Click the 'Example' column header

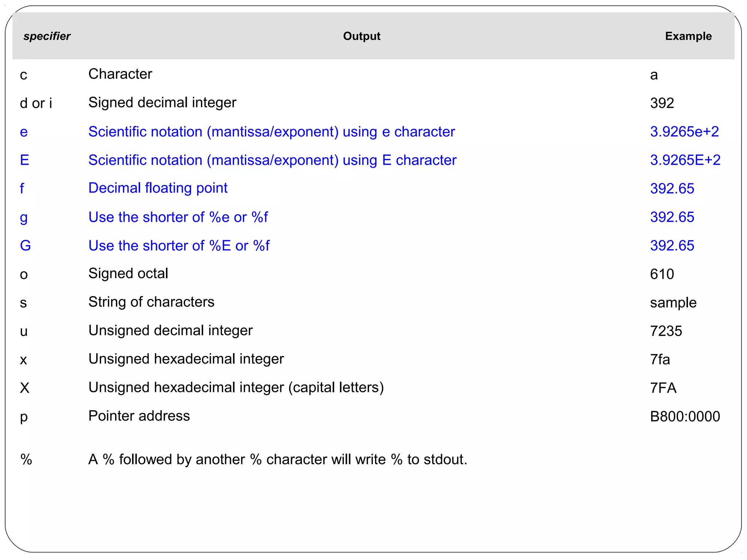[688, 36]
